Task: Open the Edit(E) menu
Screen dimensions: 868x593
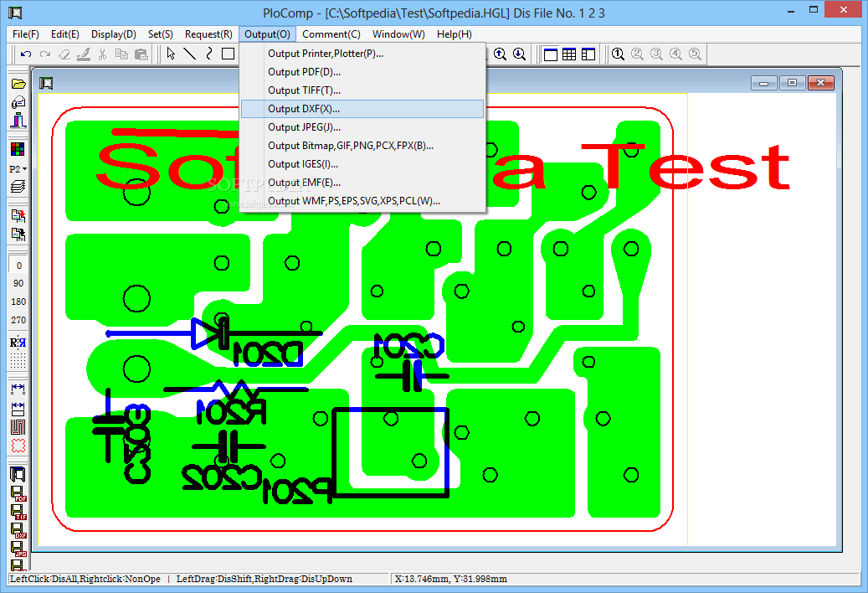Action: pos(64,34)
